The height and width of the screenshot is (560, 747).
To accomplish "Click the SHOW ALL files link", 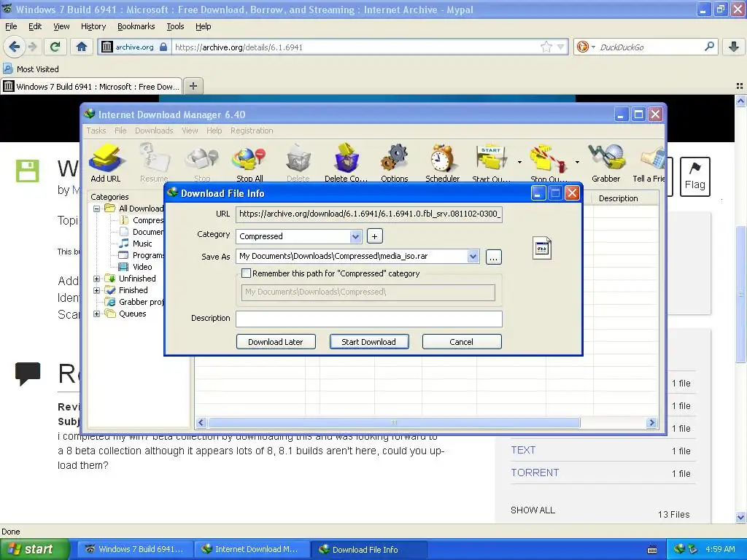I will pyautogui.click(x=533, y=510).
